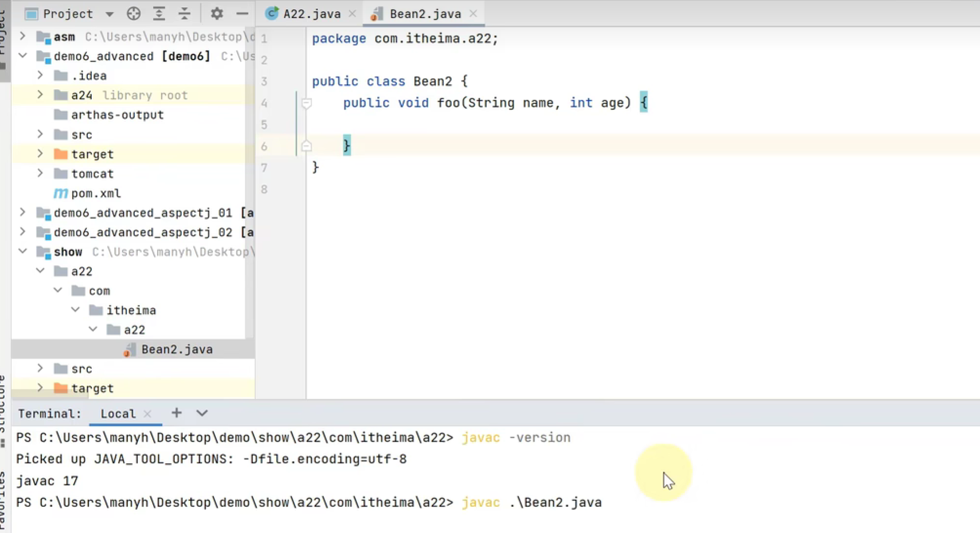Expand the tomcat folder
The height and width of the screenshot is (533, 980).
click(x=40, y=173)
